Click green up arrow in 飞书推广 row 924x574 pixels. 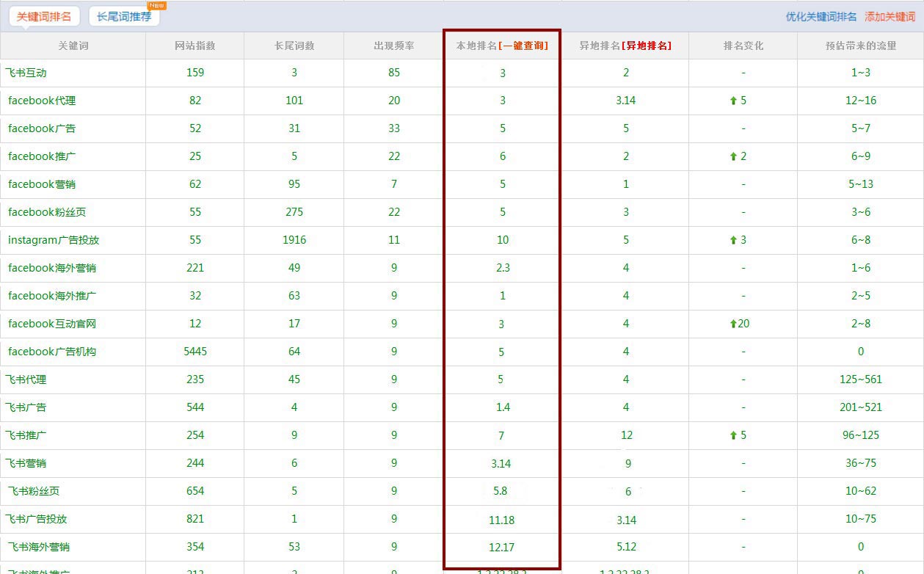733,435
